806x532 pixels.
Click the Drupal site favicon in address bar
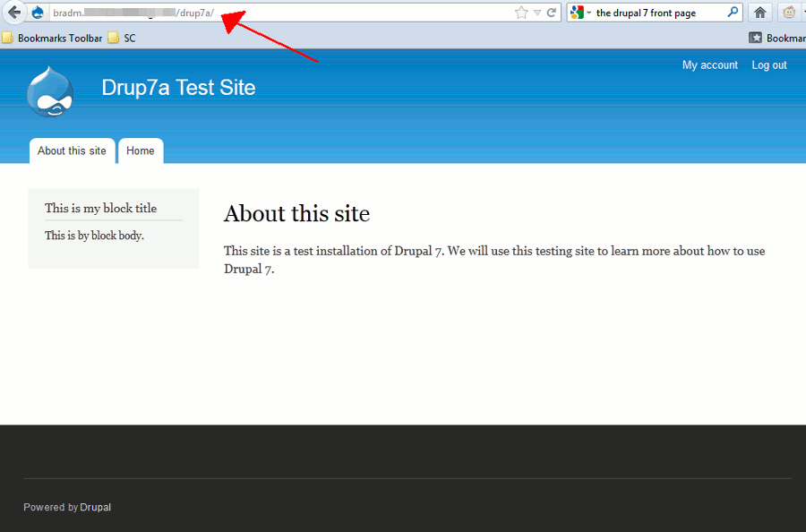point(38,13)
